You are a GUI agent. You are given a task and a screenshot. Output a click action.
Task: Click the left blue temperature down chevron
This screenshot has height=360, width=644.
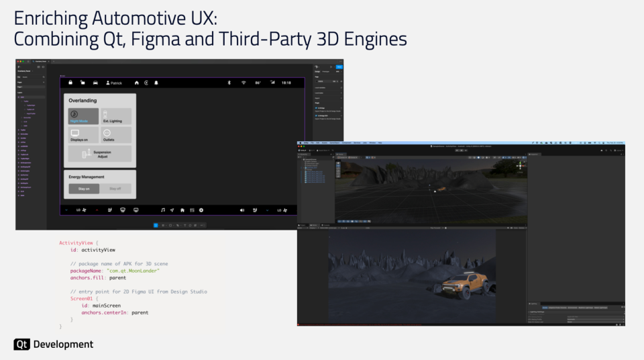pos(66,210)
